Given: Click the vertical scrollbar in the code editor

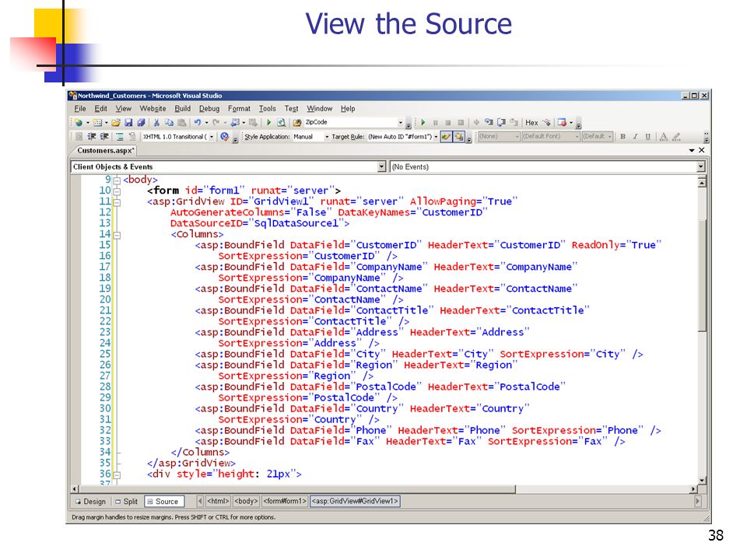Looking at the screenshot, I should click(x=702, y=331).
